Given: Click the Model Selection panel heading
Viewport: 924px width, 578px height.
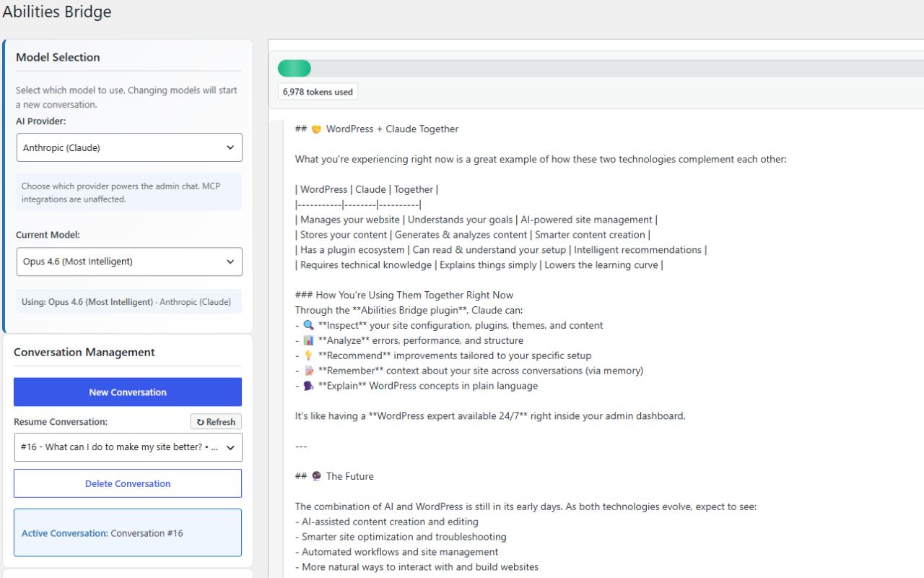Looking at the screenshot, I should click(x=58, y=57).
